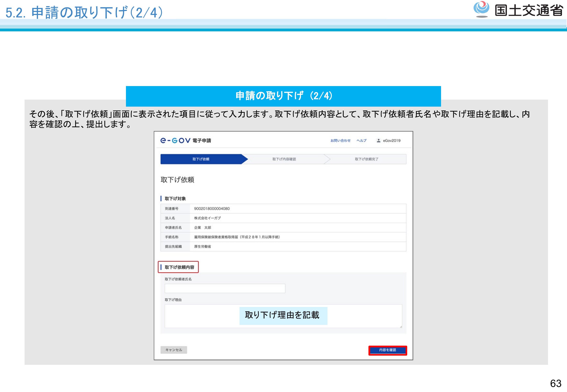Image resolution: width=567 pixels, height=392 pixels.
Task: Click the 取下げ依頼者氏名 input field
Action: tap(225, 288)
